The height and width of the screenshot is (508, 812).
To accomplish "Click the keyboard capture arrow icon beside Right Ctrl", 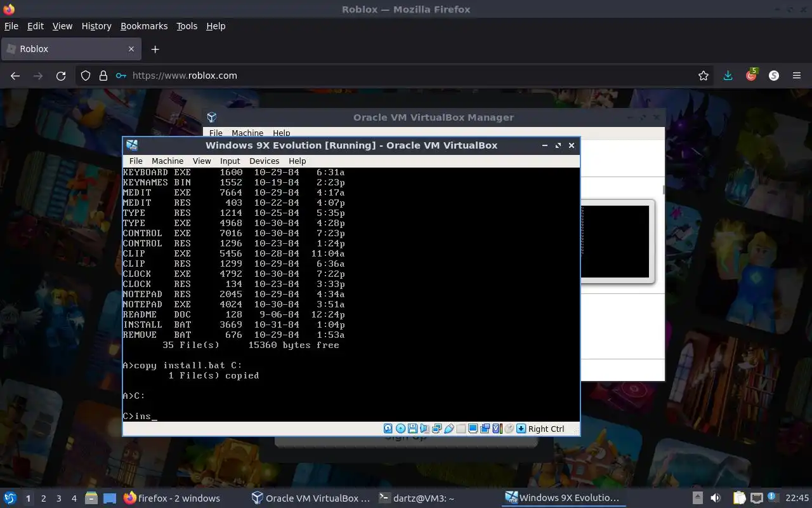I will pyautogui.click(x=521, y=429).
